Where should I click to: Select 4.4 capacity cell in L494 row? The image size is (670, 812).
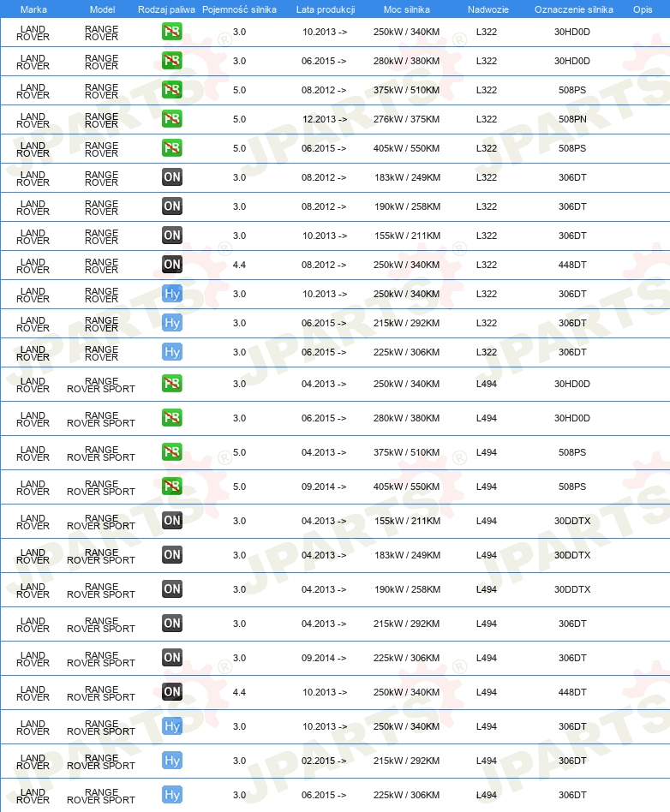(x=239, y=692)
